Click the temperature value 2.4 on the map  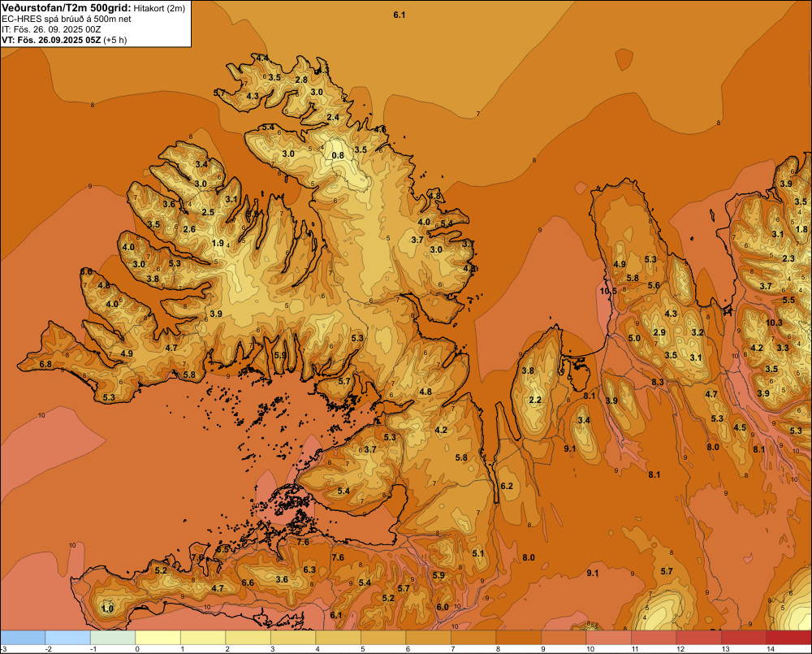[x=333, y=118]
